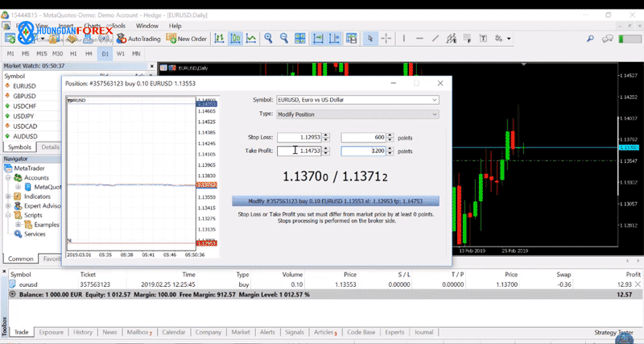
Task: Open the Mailbox tab in Toolbox
Action: click(x=139, y=332)
